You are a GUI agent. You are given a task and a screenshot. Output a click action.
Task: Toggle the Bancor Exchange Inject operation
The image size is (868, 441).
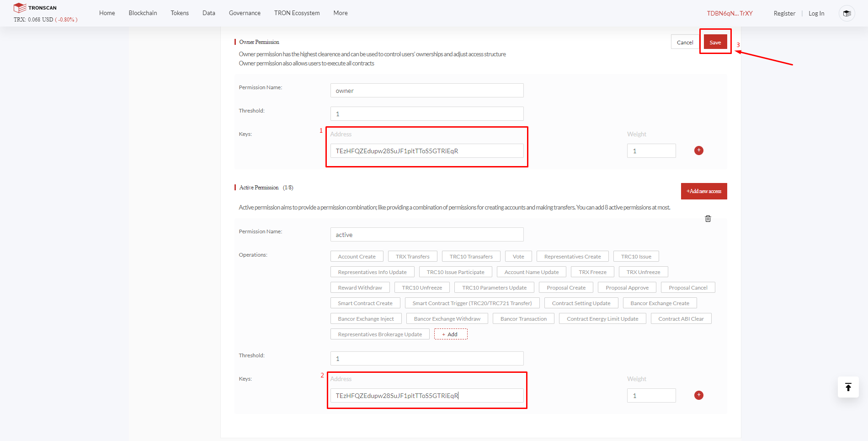pos(366,319)
